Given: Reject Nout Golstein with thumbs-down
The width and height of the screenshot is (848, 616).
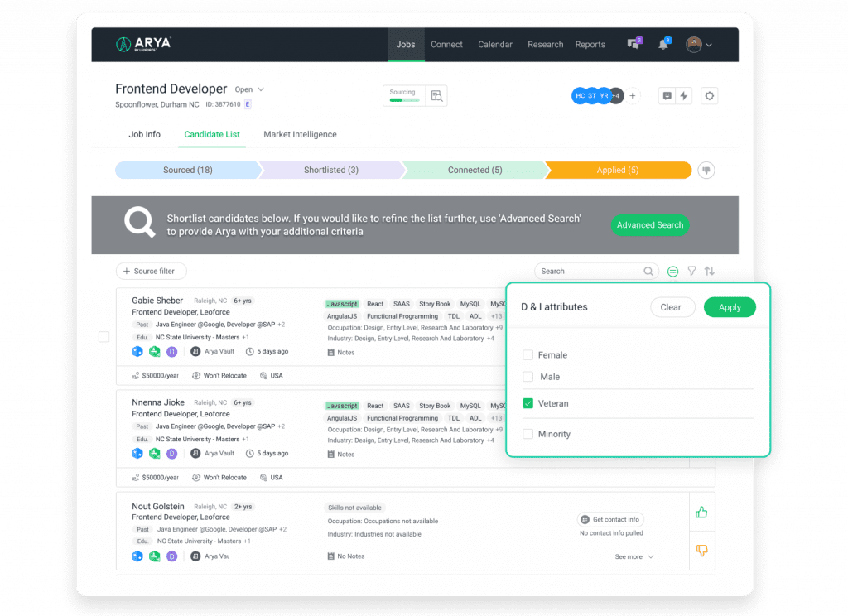Looking at the screenshot, I should pyautogui.click(x=701, y=551).
